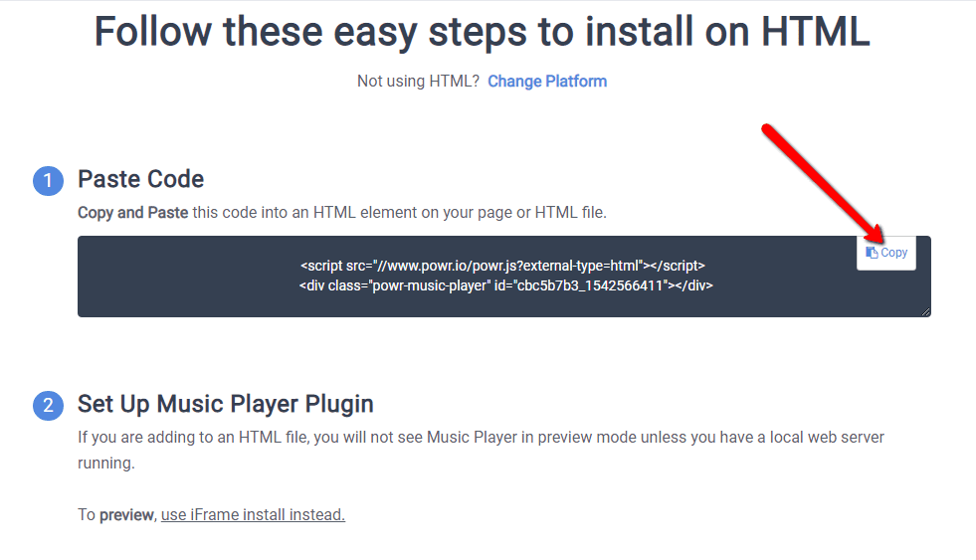The height and width of the screenshot is (560, 976).
Task: Click the clipboard icon beside Copy
Action: (872, 253)
